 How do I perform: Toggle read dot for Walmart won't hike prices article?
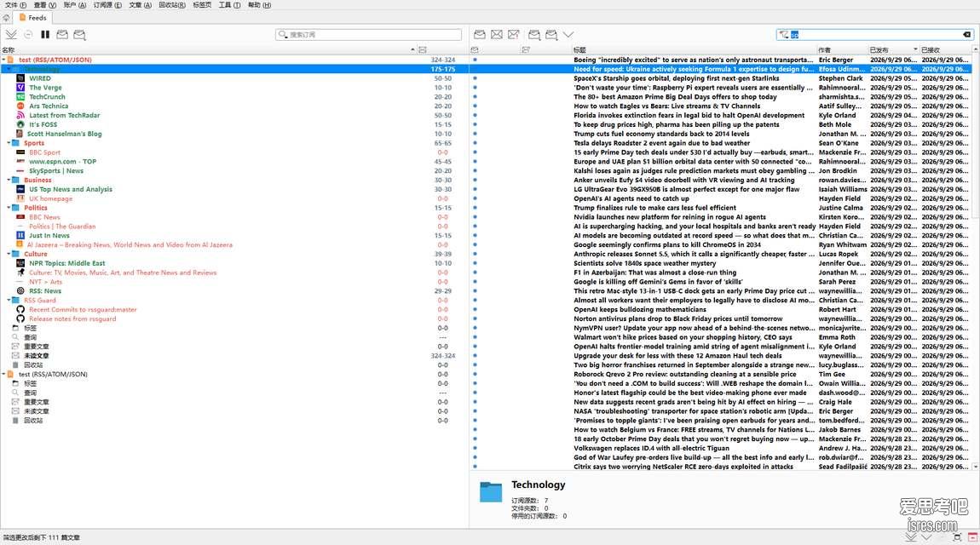(475, 337)
